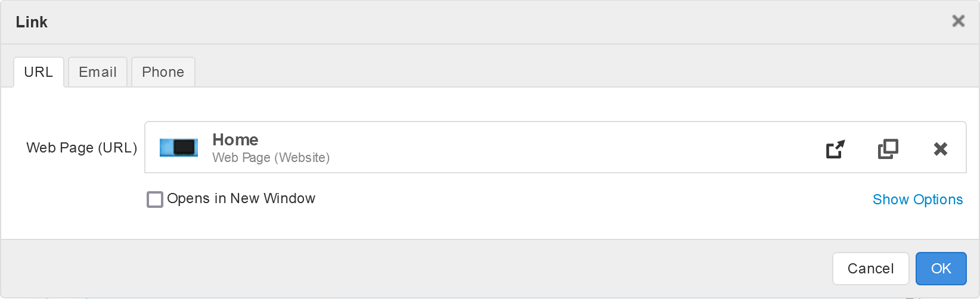The height and width of the screenshot is (299, 980).
Task: Click the Link dialog title
Action: pyautogui.click(x=32, y=22)
